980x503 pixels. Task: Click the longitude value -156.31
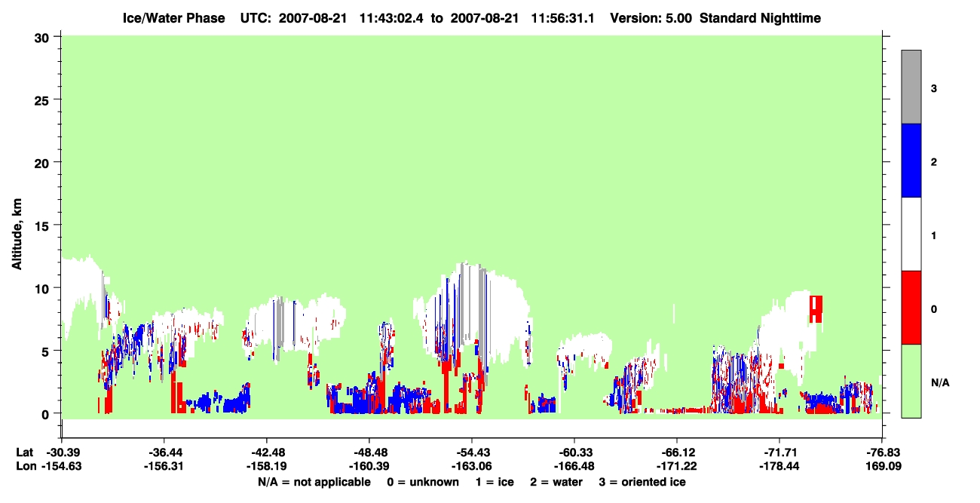164,467
